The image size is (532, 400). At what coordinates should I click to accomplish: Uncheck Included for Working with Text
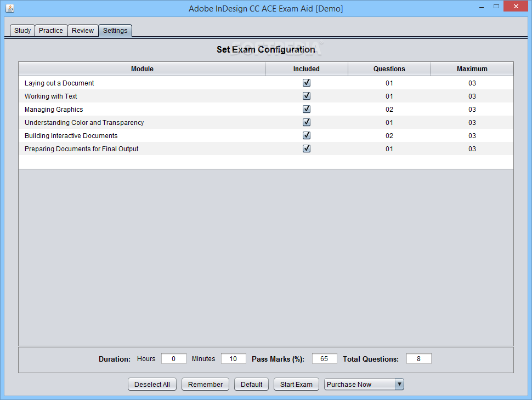[307, 96]
